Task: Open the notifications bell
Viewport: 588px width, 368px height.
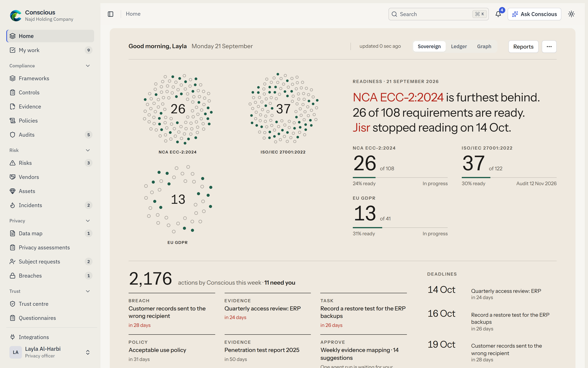Action: click(498, 14)
